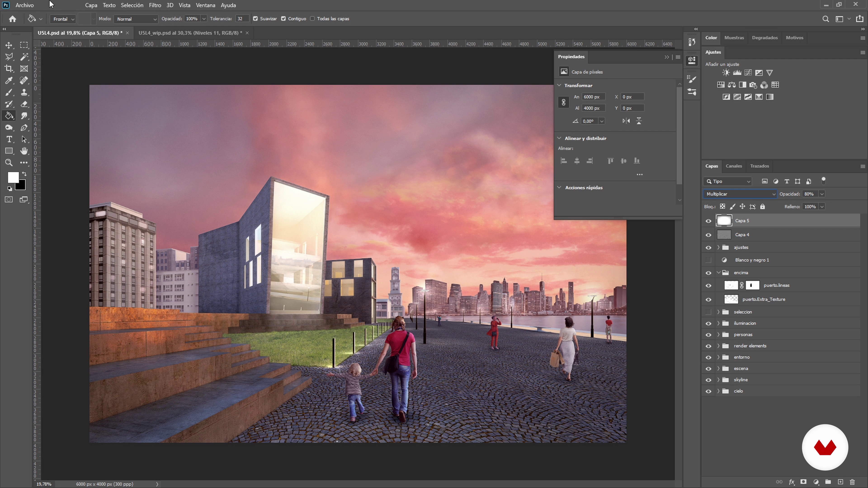Select the Lasso tool
The image size is (868, 488).
(9, 57)
